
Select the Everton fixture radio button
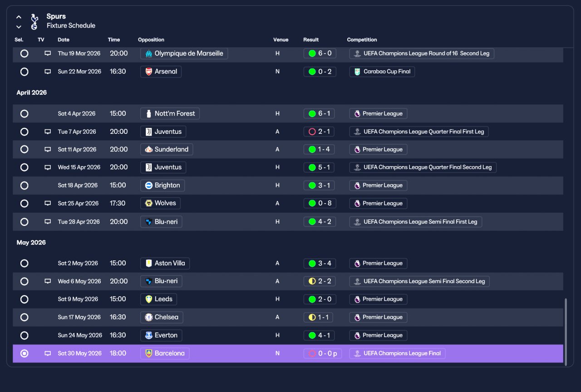(x=25, y=335)
